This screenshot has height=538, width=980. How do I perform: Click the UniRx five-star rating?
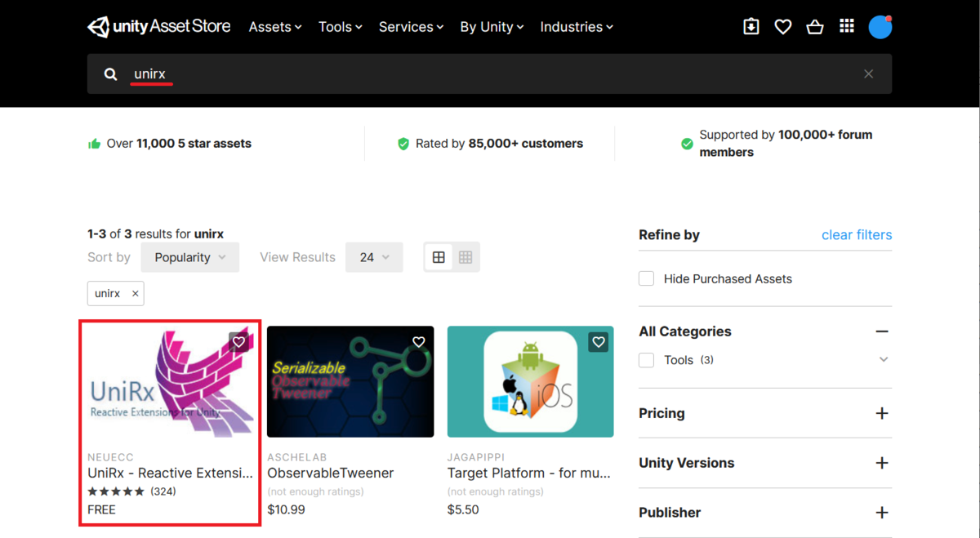[116, 491]
